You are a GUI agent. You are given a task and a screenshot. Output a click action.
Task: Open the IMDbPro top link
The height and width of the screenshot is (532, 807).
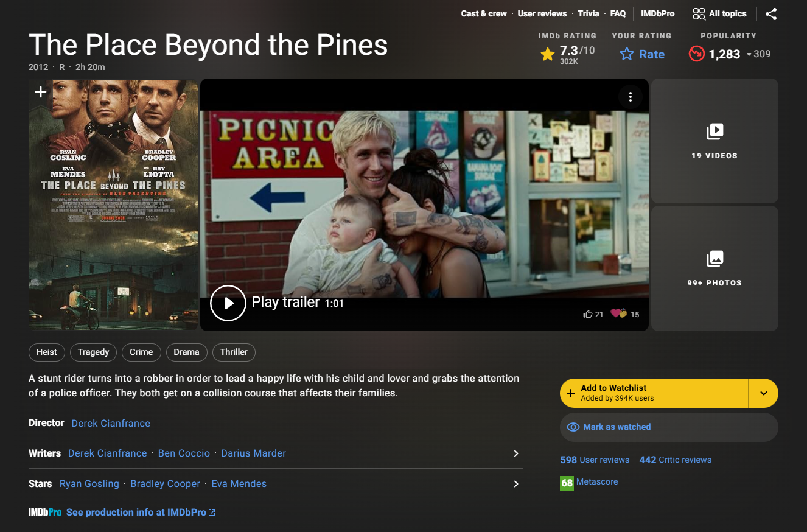click(x=658, y=13)
